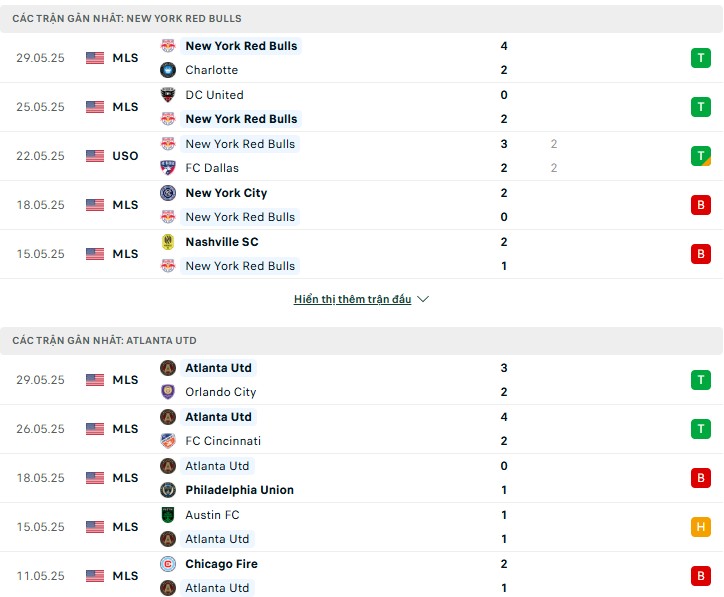The height and width of the screenshot is (597, 724).
Task: Select the 22.05.25 USO match row
Action: click(x=362, y=156)
